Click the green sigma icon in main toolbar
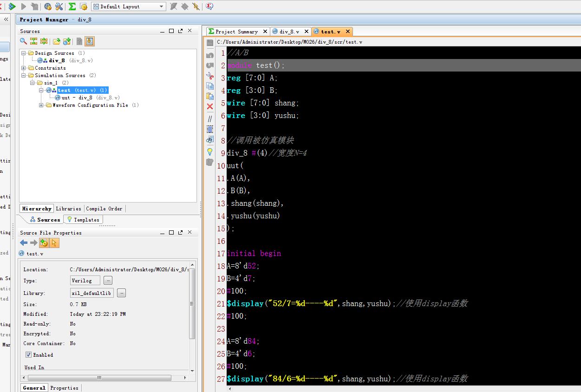 tap(72, 7)
